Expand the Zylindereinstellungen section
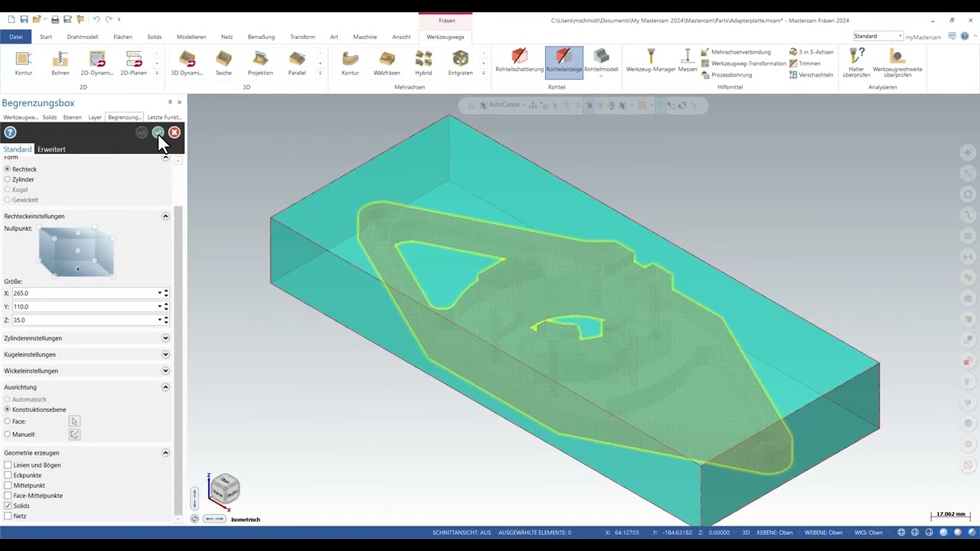Screen dimensions: 980x551 coord(165,338)
